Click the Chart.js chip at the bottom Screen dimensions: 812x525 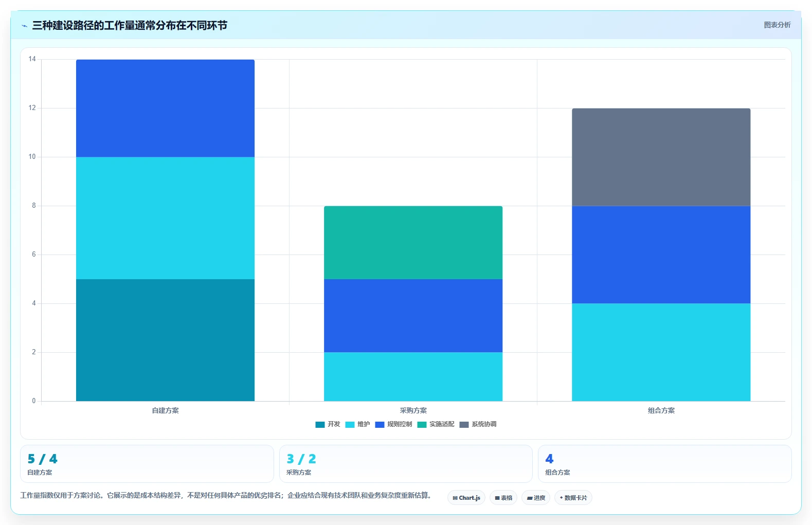pos(466,498)
